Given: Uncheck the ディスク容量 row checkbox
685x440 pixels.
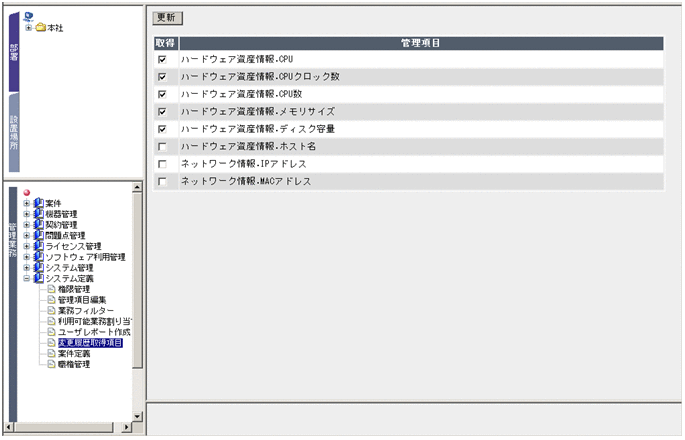Looking at the screenshot, I should point(162,129).
